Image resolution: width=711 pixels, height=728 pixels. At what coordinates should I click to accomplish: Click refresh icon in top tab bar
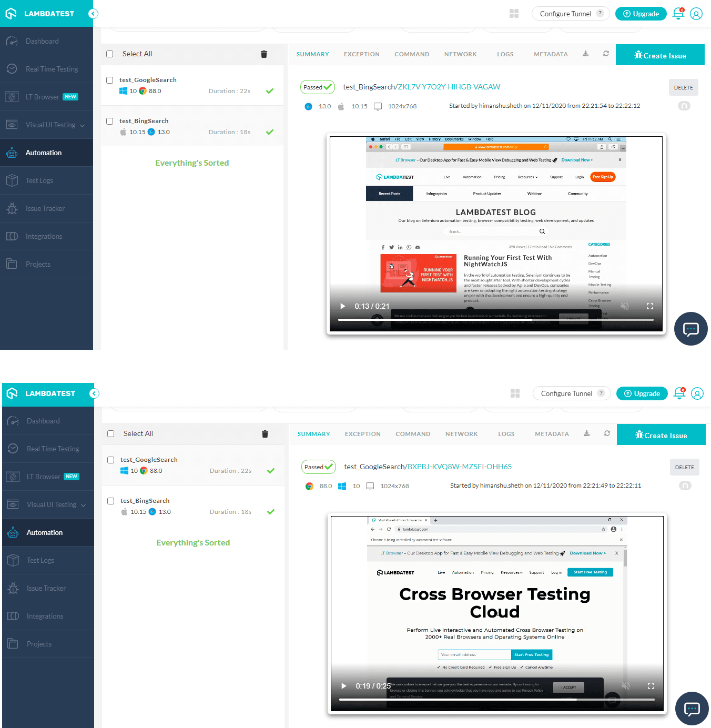(x=606, y=54)
